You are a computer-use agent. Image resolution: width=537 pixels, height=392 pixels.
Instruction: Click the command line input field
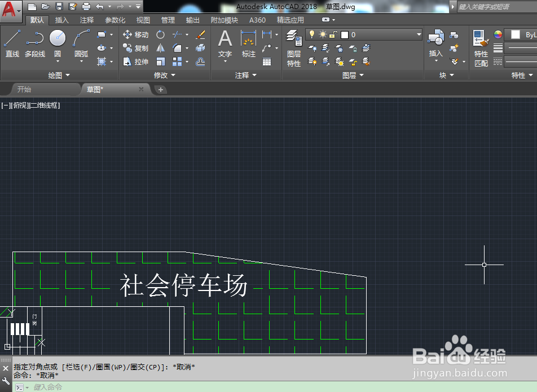coord(113,387)
